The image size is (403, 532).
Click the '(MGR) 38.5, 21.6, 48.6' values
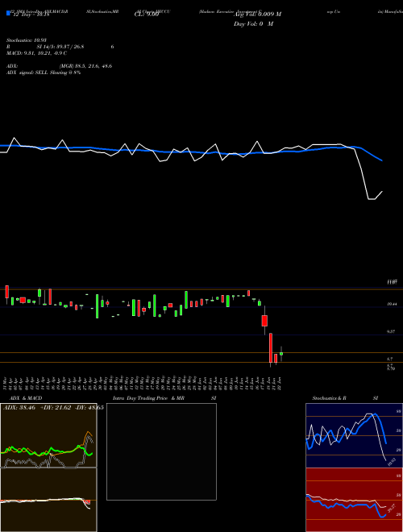point(85,66)
